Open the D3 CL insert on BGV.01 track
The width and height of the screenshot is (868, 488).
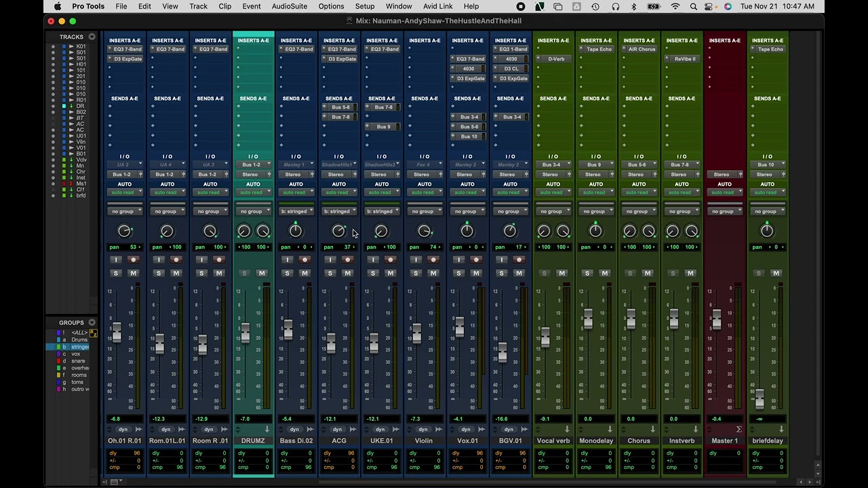511,68
